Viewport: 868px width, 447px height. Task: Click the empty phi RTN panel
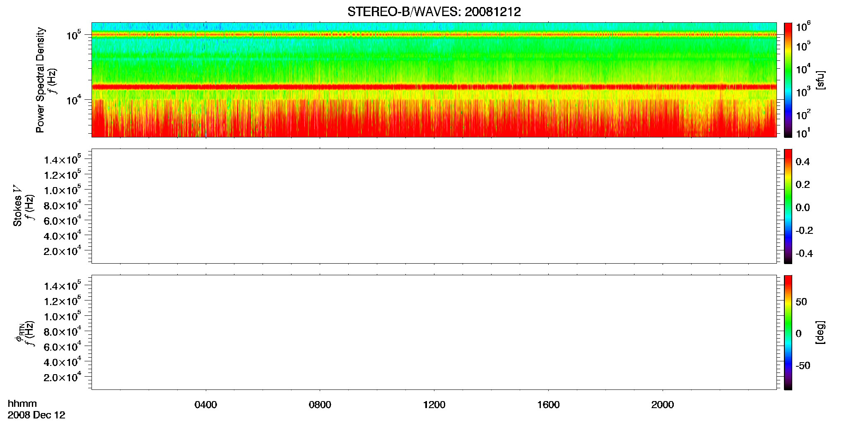(434, 332)
